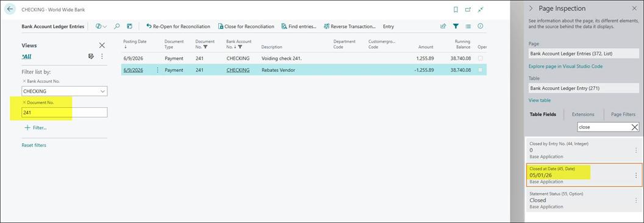This screenshot has width=644, height=223.
Task: Remove the Document No. filter
Action: tap(24, 102)
